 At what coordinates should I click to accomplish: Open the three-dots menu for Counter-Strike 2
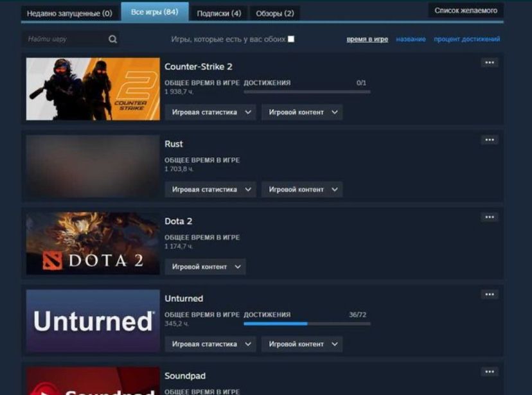(x=489, y=62)
